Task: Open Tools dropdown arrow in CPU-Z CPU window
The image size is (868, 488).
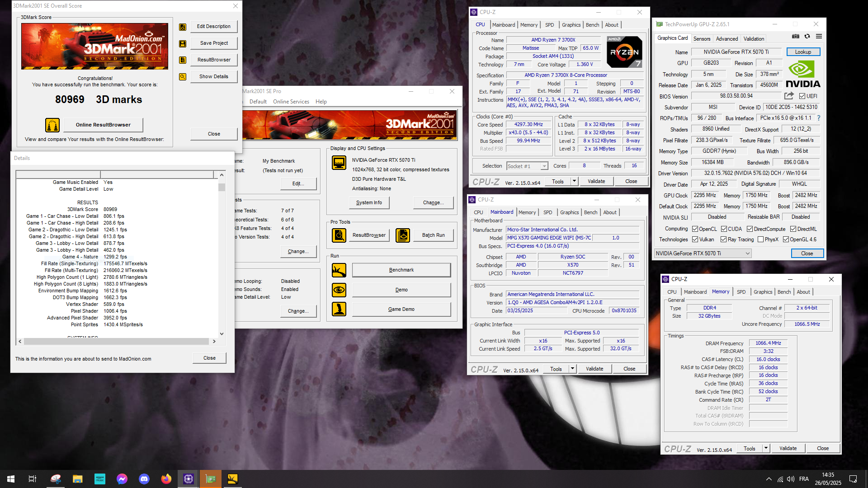Action: (574, 181)
